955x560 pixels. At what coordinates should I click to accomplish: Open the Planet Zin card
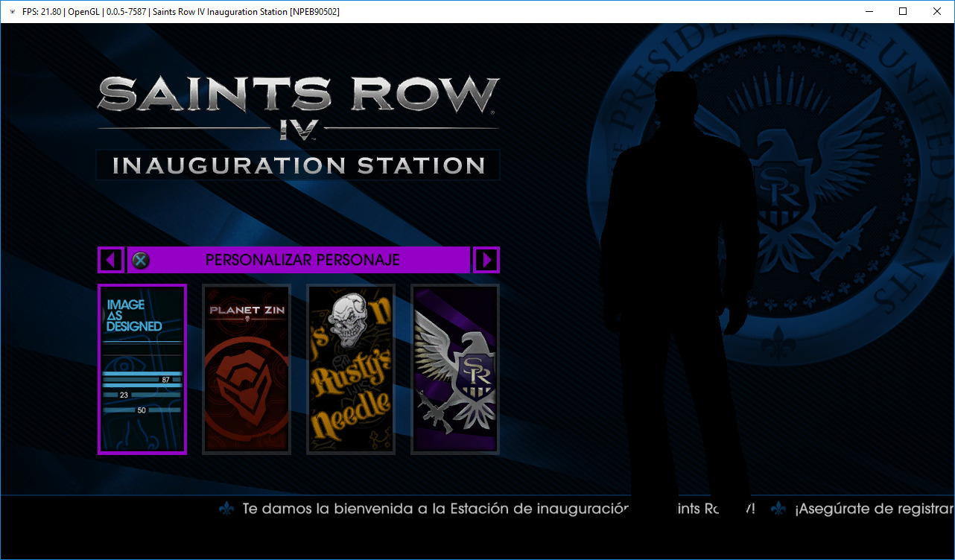pyautogui.click(x=247, y=369)
